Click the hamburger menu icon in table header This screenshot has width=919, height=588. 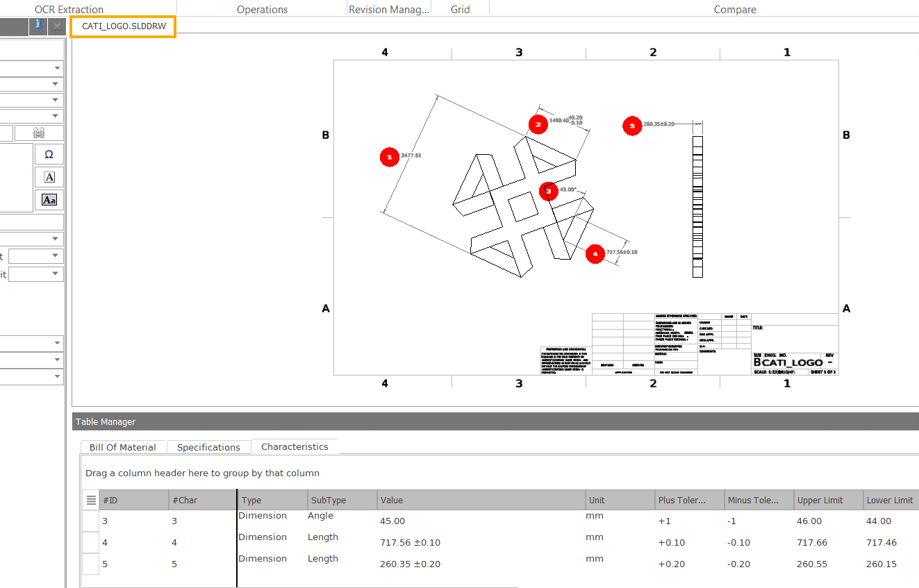pyautogui.click(x=91, y=500)
